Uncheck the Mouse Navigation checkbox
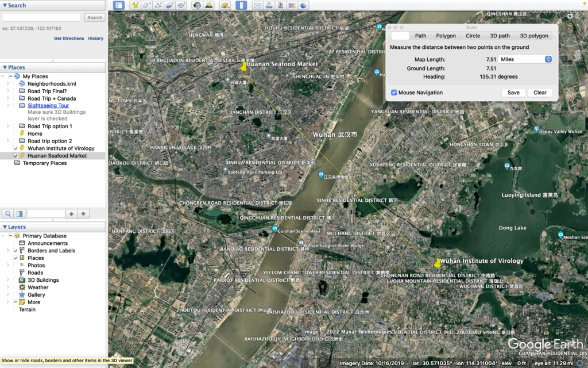588x368 pixels. coord(394,93)
